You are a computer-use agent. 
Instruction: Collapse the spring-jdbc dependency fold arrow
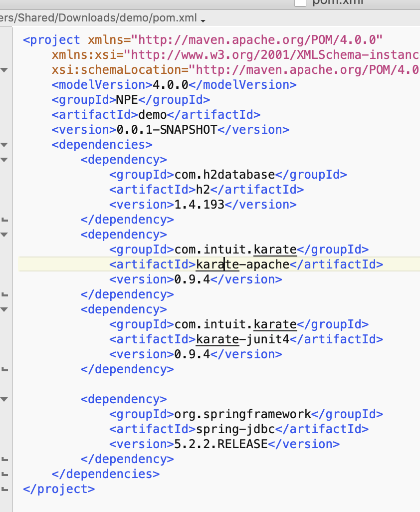(x=5, y=399)
